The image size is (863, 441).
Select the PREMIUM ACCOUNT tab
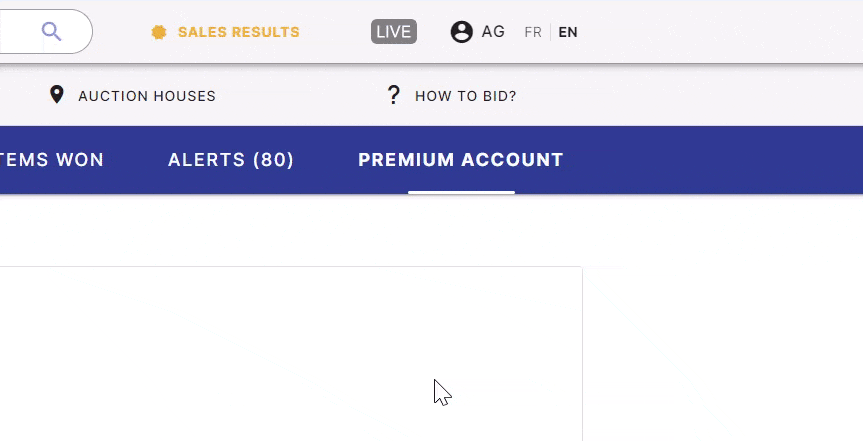pyautogui.click(x=461, y=160)
